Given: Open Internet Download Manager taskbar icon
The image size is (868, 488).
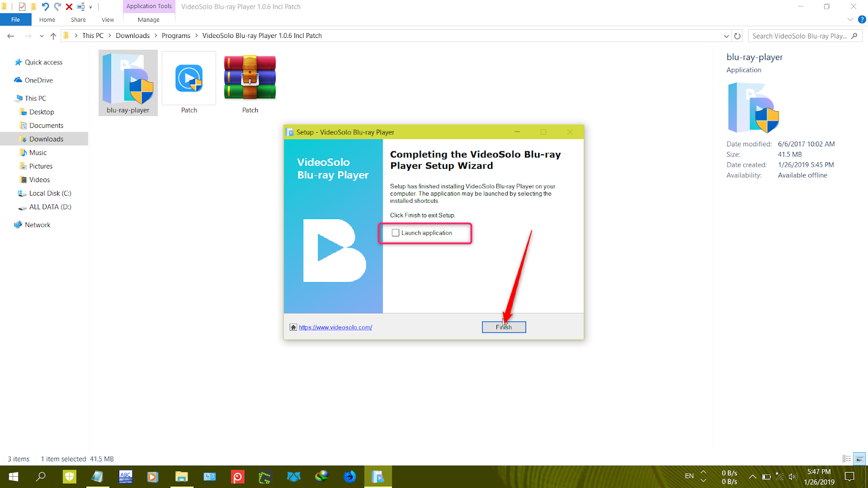Looking at the screenshot, I should pyautogui.click(x=322, y=477).
